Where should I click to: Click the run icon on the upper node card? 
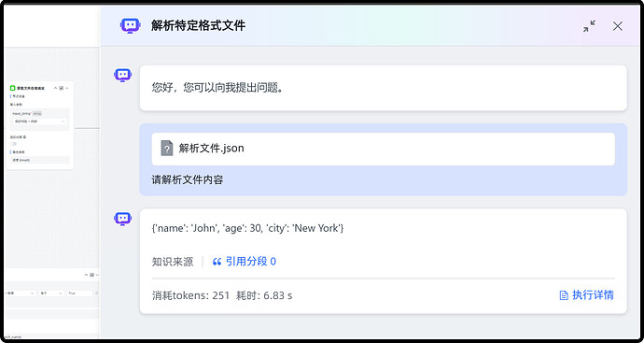pyautogui.click(x=62, y=88)
